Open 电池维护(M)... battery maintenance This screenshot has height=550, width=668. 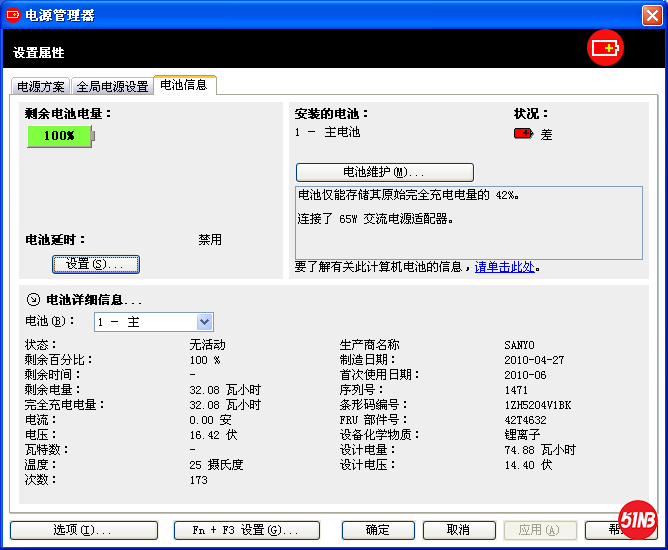384,172
